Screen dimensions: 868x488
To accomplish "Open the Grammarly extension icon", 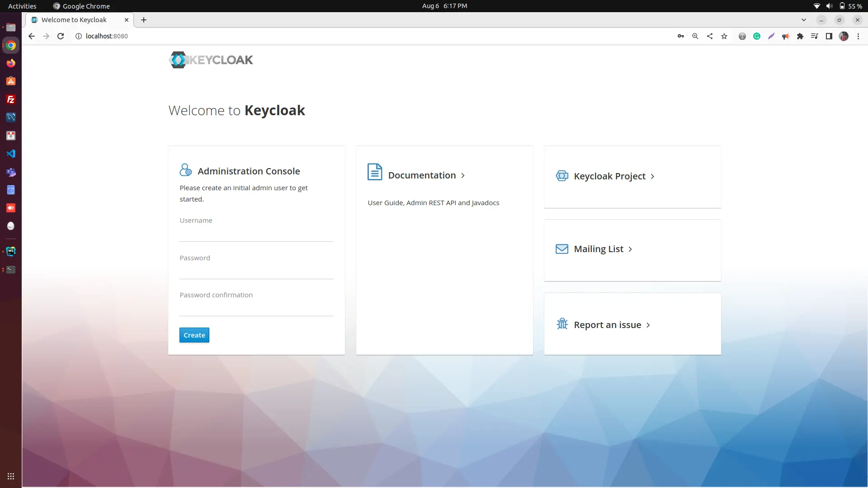I will [757, 36].
